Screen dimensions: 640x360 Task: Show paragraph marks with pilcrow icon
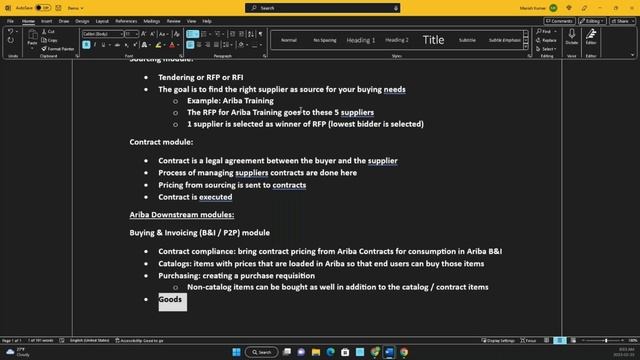pyautogui.click(x=260, y=34)
